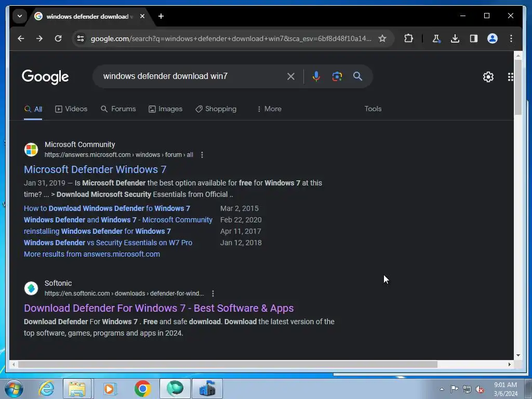Click the Microsoft Community favicon

click(31, 150)
